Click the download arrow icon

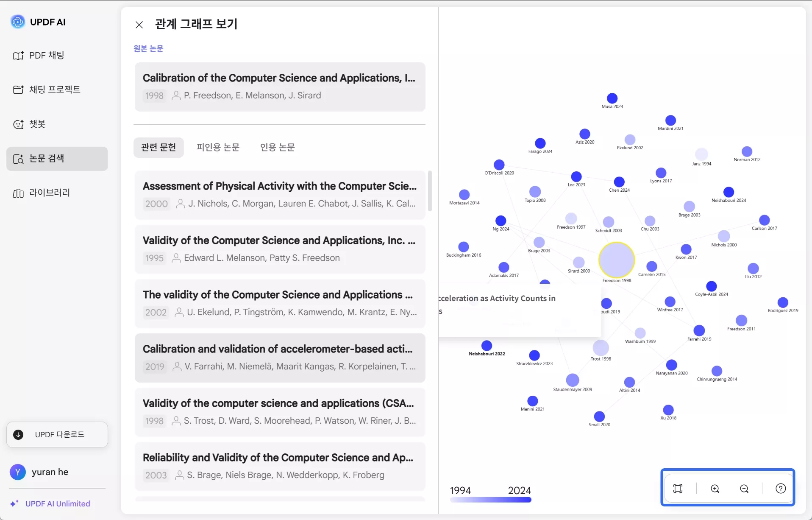tap(18, 434)
